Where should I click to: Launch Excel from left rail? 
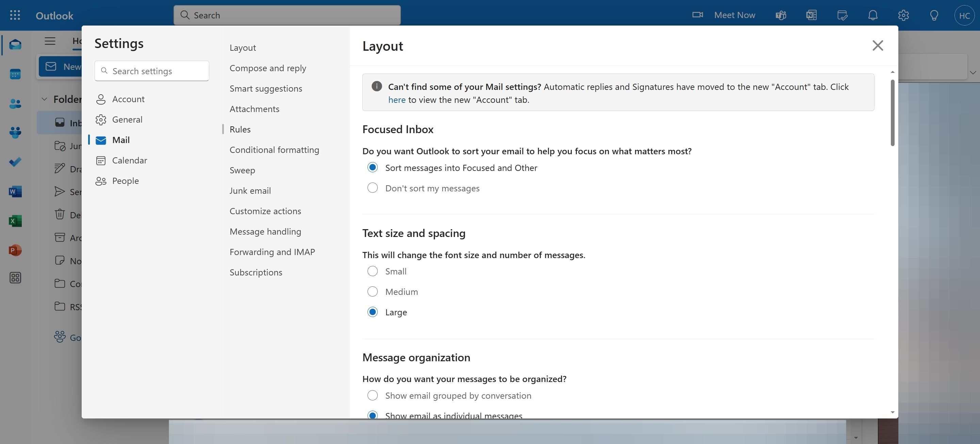coord(15,221)
